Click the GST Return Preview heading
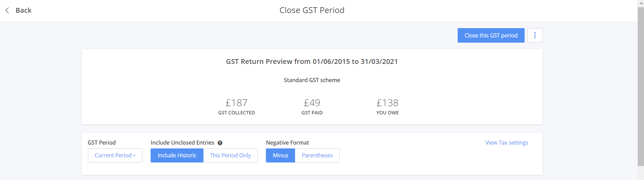This screenshot has height=180, width=644. click(312, 61)
